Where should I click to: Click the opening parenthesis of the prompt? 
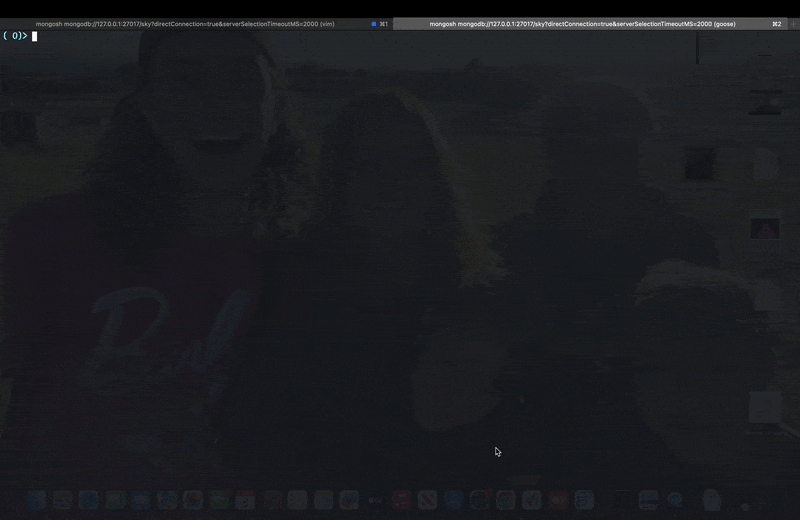click(5, 37)
